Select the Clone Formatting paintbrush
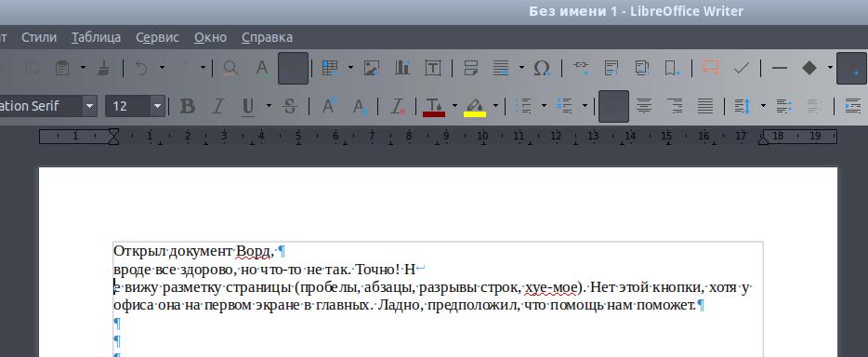Screen dimensions: 868x357 tap(103, 68)
